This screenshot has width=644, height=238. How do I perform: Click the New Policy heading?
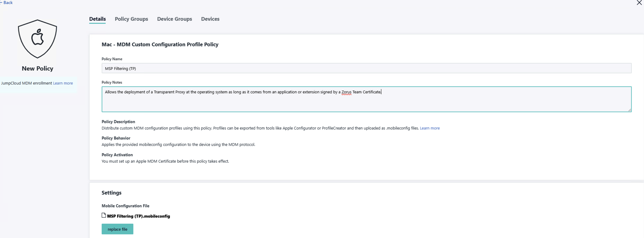pos(37,68)
